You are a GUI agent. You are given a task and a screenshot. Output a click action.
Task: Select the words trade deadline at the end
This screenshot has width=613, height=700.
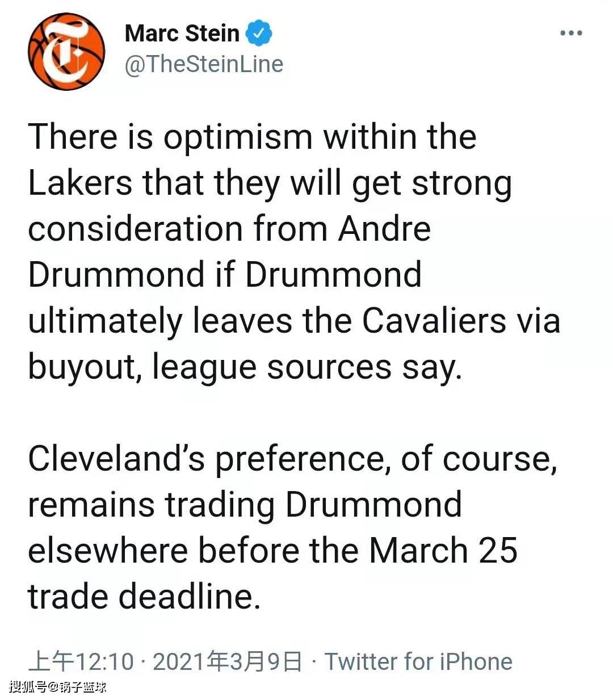pyautogui.click(x=144, y=596)
